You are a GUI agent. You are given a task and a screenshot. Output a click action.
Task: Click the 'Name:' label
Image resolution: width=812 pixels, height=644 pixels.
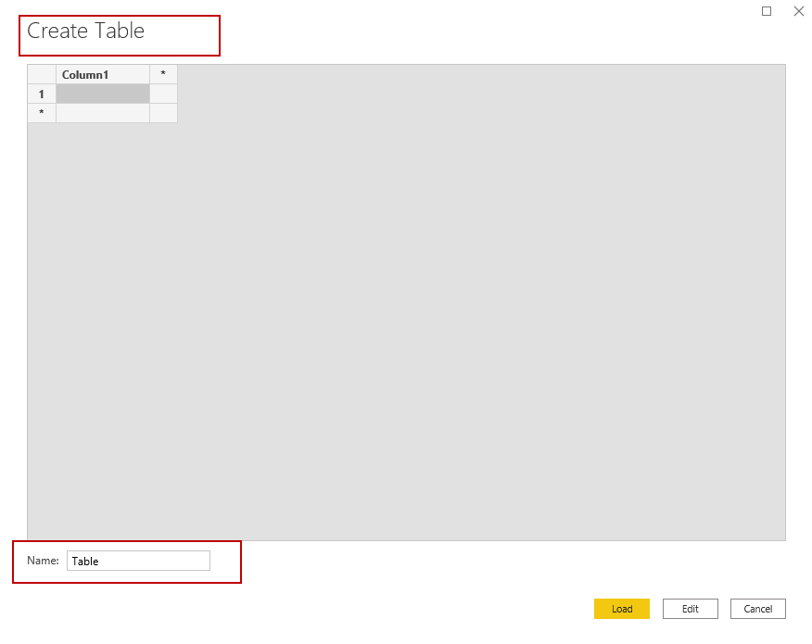click(43, 561)
